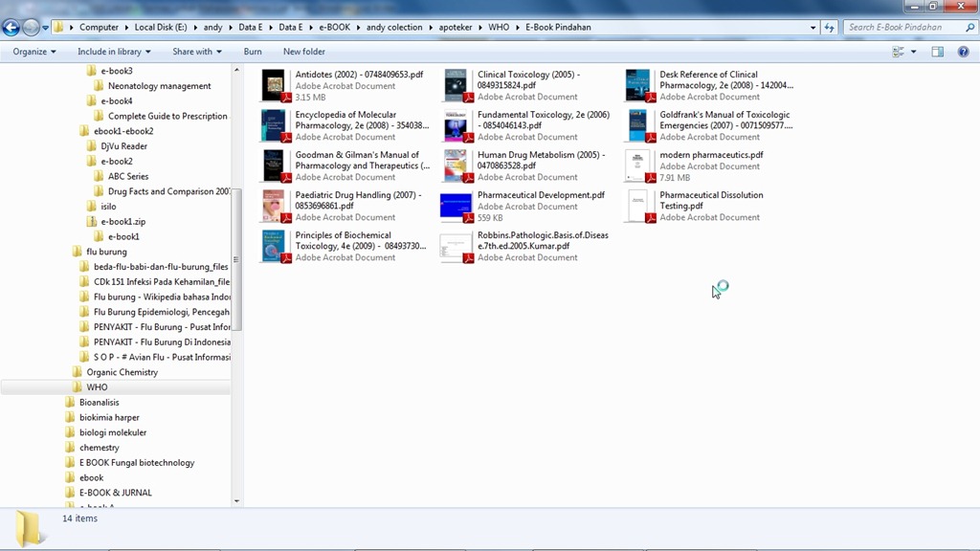Select e-book1.zip in the tree
980x551 pixels.
(122, 221)
